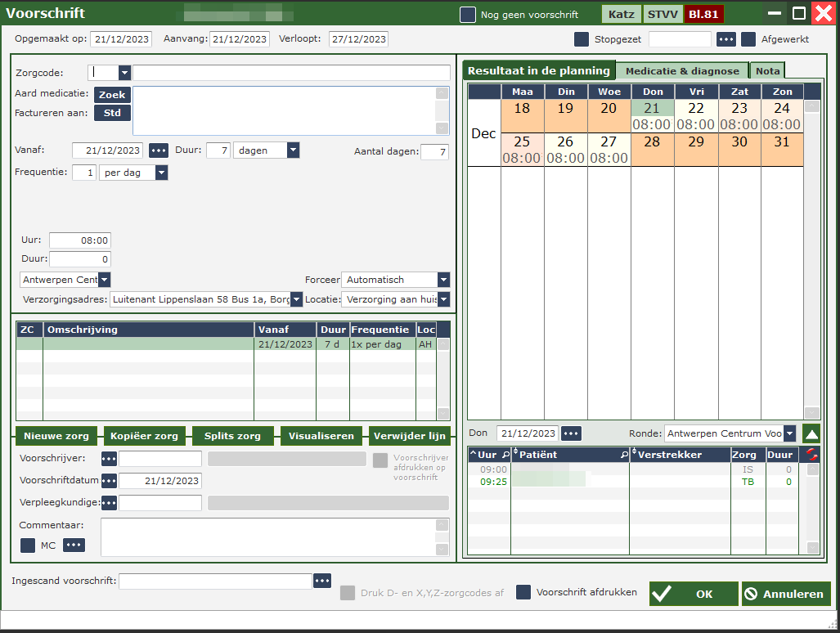This screenshot has width=840, height=633.
Task: Click the red magnet icon in planning list header
Action: pyautogui.click(x=811, y=455)
